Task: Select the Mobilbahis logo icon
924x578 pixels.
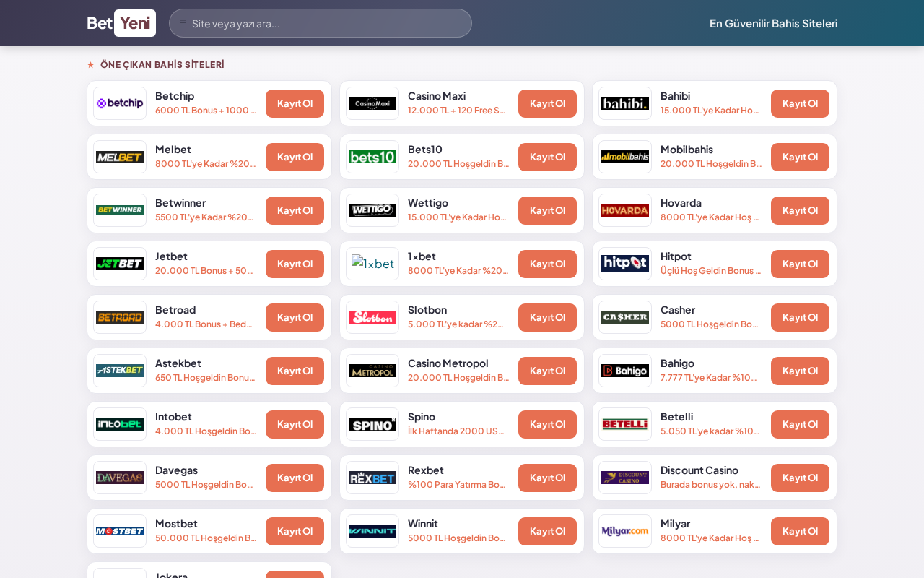Action: pyautogui.click(x=625, y=157)
